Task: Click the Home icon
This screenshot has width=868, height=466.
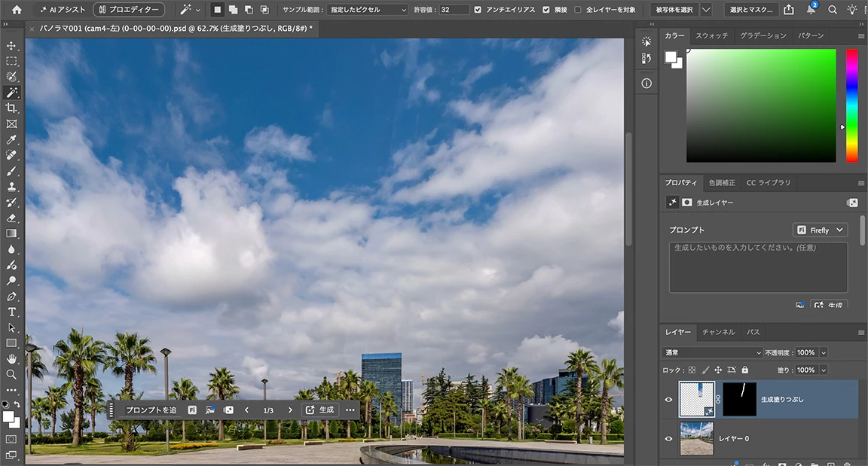Action: (17, 9)
